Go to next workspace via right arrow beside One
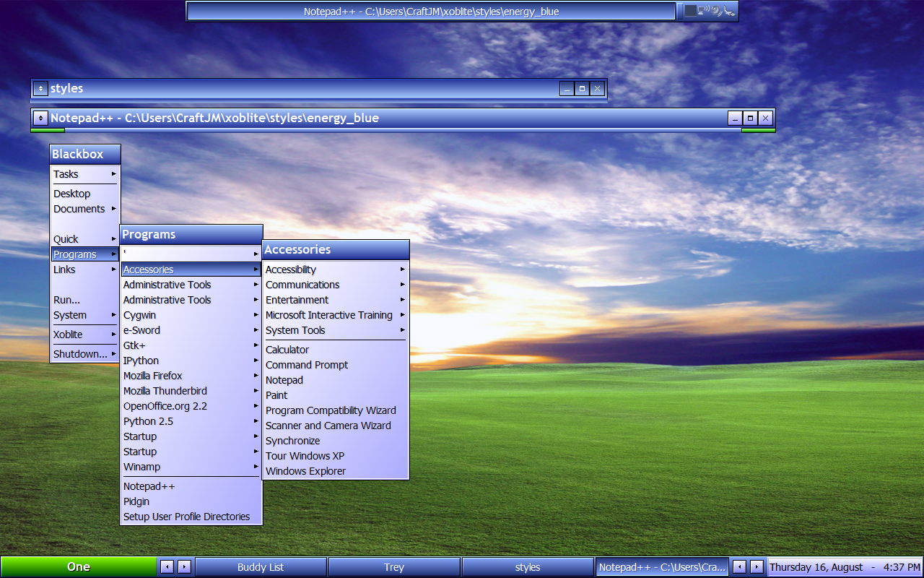Image resolution: width=924 pixels, height=578 pixels. pyautogui.click(x=184, y=567)
